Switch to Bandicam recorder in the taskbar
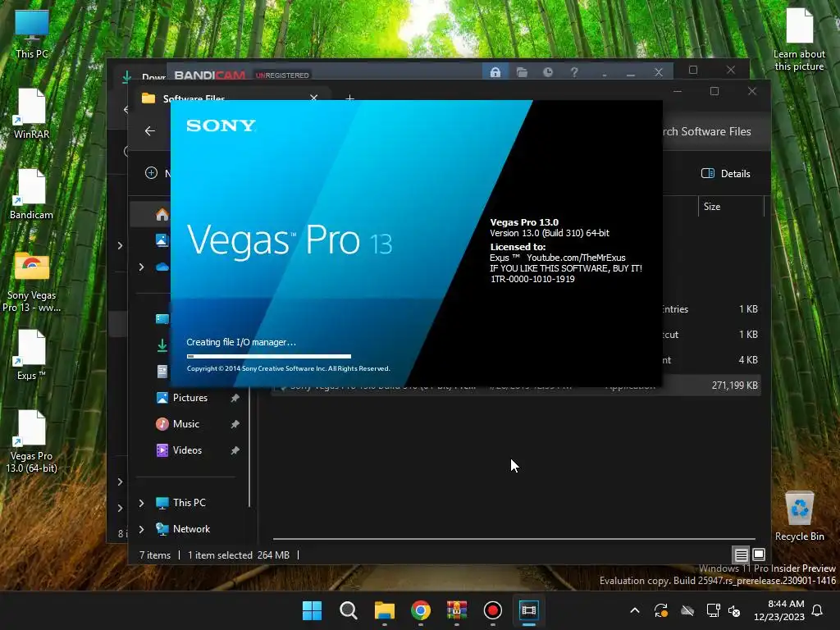The image size is (840, 630). (493, 610)
